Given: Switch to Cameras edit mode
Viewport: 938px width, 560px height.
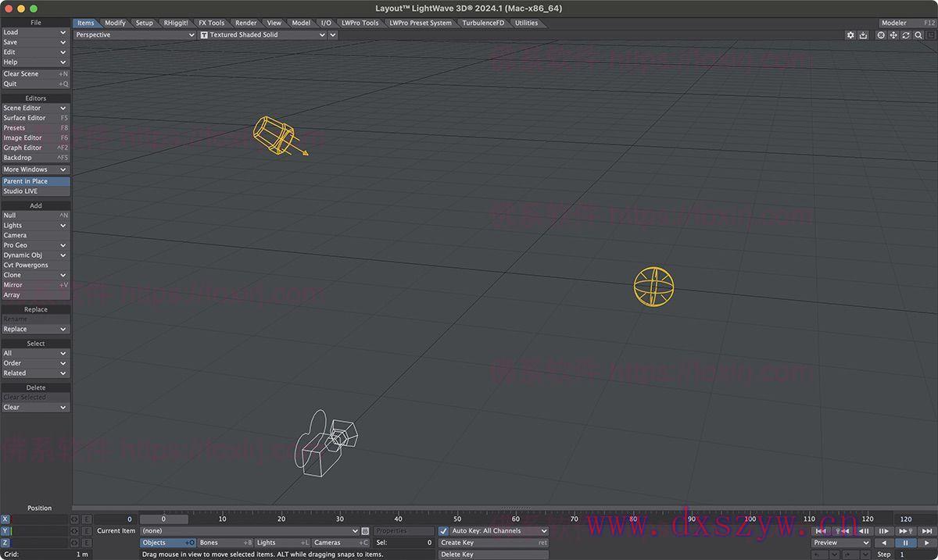Looking at the screenshot, I should coord(340,543).
